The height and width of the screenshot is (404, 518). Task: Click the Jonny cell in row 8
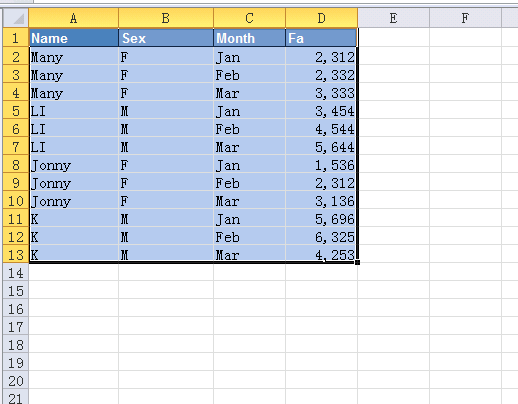click(74, 165)
